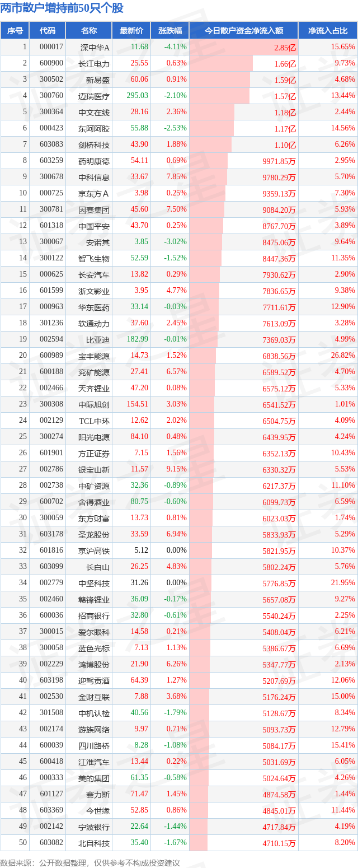
Task: Select the stock name 中矿资源
Action: coord(95,486)
